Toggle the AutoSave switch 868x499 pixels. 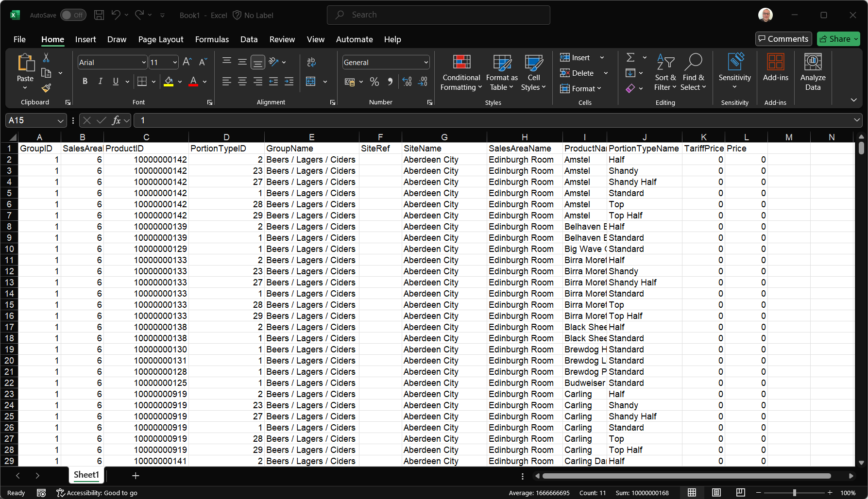click(73, 15)
